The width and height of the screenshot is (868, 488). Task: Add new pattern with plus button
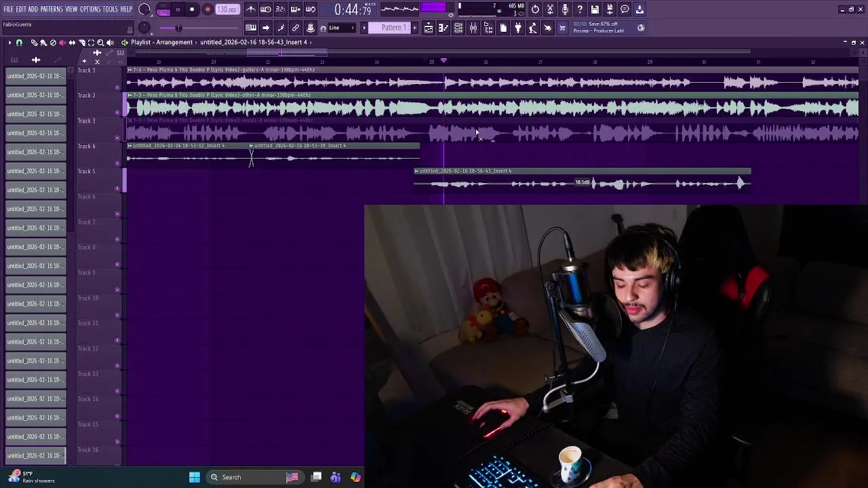click(415, 28)
